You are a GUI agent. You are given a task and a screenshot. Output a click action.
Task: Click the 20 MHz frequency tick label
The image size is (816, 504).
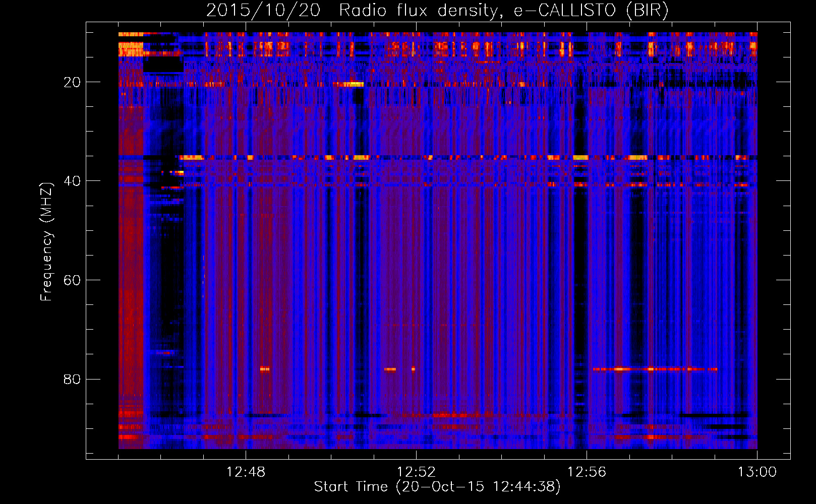point(72,82)
